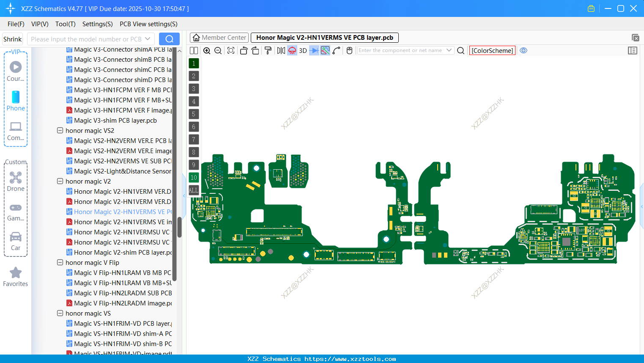Show ALL PCB layers
The width and height of the screenshot is (644, 363).
pyautogui.click(x=194, y=190)
